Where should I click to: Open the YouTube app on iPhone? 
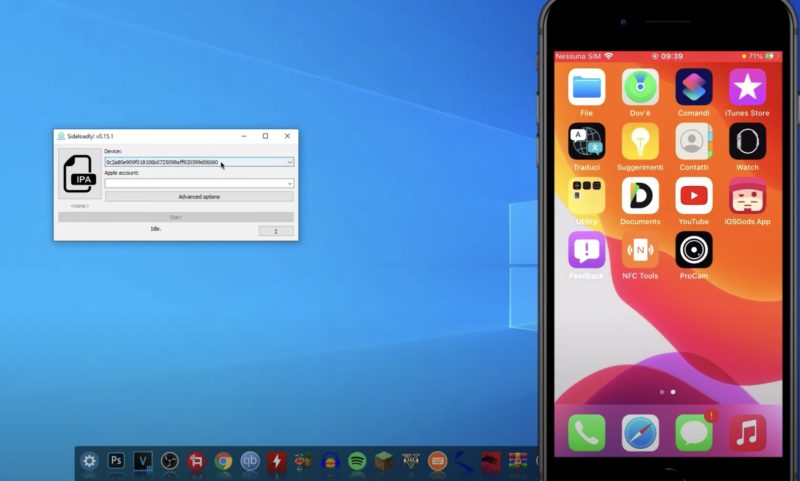[693, 196]
